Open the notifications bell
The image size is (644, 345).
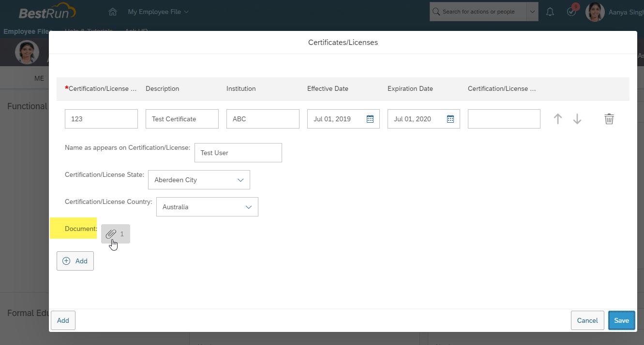[550, 12]
